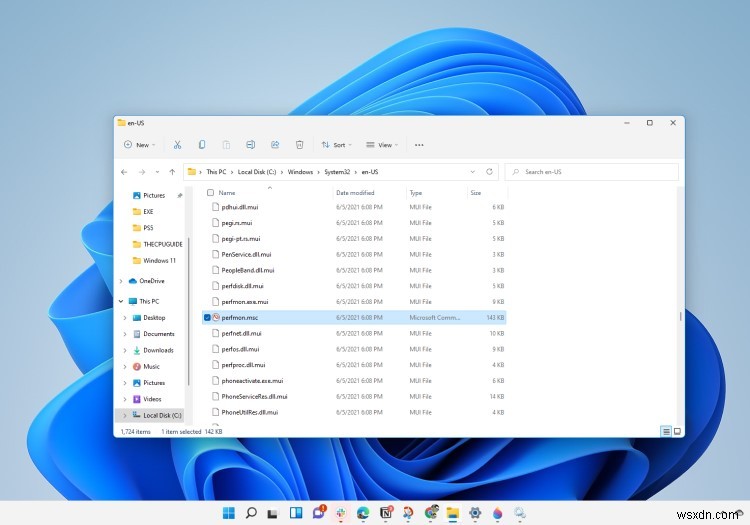Viewport: 750px width, 525px height.
Task: Open pinned Pictures quick access folder
Action: (x=154, y=196)
